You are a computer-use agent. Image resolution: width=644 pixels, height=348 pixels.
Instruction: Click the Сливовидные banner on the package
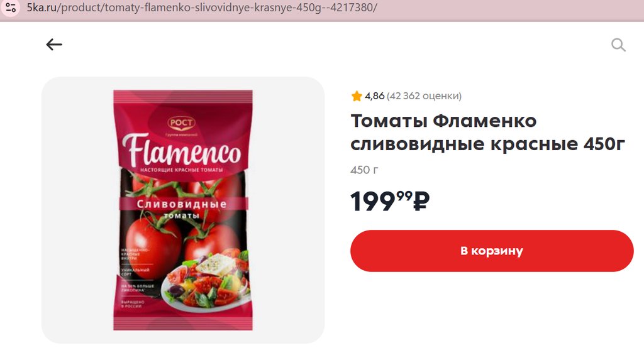[183, 204]
